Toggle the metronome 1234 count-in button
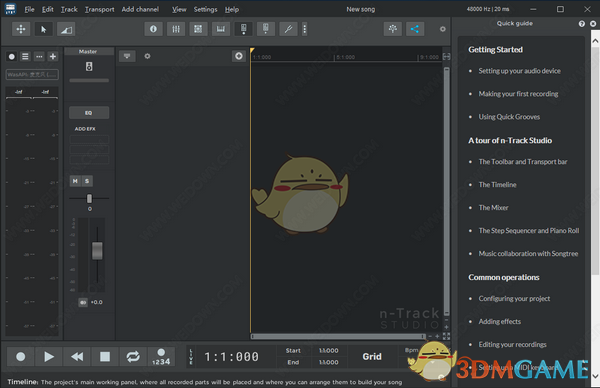600x388 pixels. point(161,357)
